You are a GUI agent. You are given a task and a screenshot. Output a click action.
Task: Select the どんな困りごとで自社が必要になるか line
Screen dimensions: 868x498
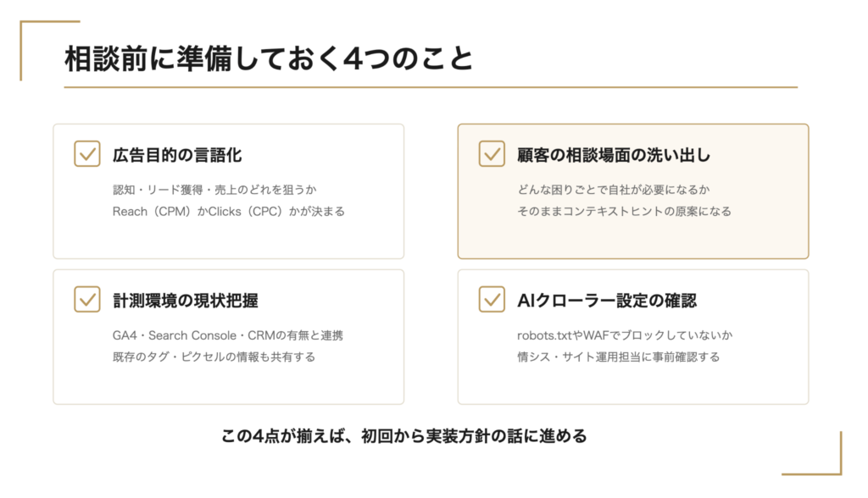point(614,190)
